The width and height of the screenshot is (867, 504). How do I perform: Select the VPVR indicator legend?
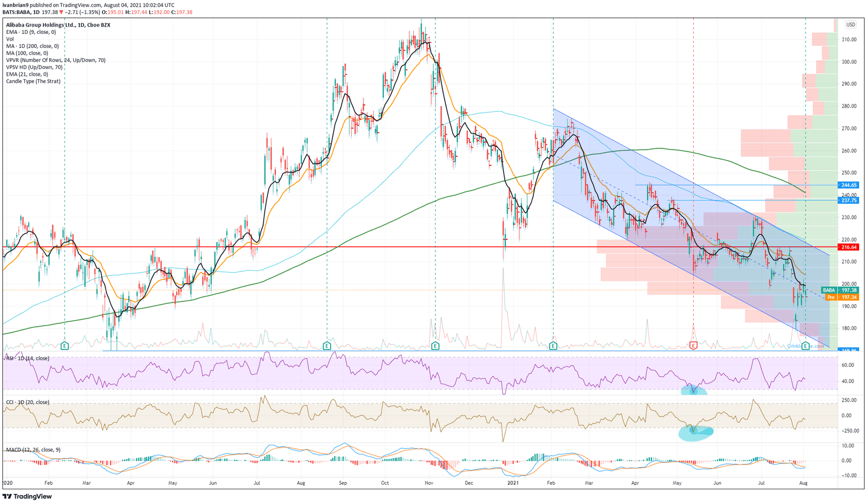pyautogui.click(x=55, y=60)
